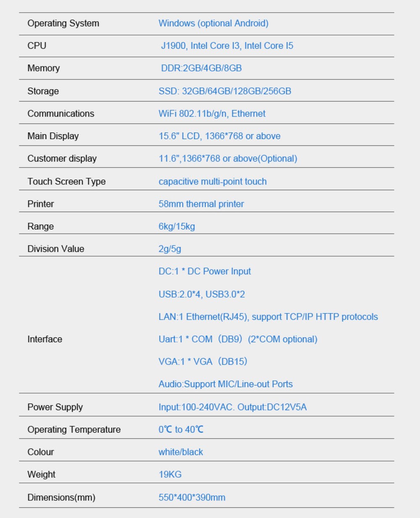Click the Power Supply input/output value
Image resolution: width=420 pixels, height=518 pixels.
tap(233, 407)
